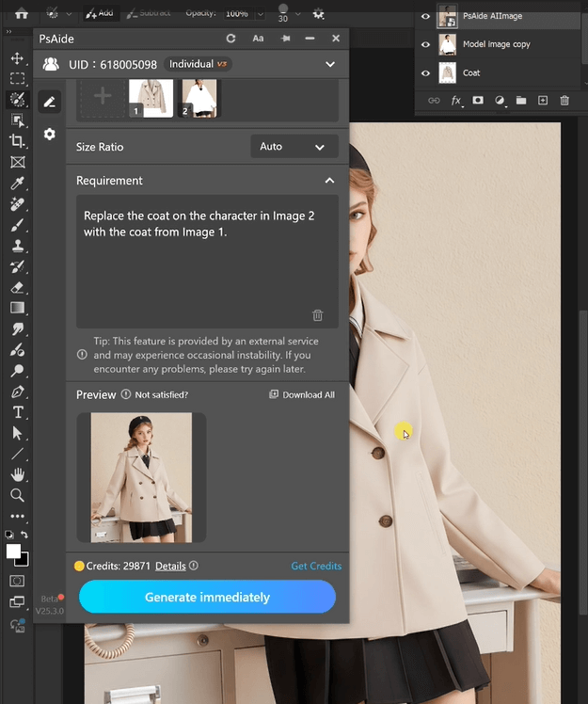Viewport: 588px width, 704px height.
Task: Select the Add to selection mode
Action: pyautogui.click(x=100, y=13)
